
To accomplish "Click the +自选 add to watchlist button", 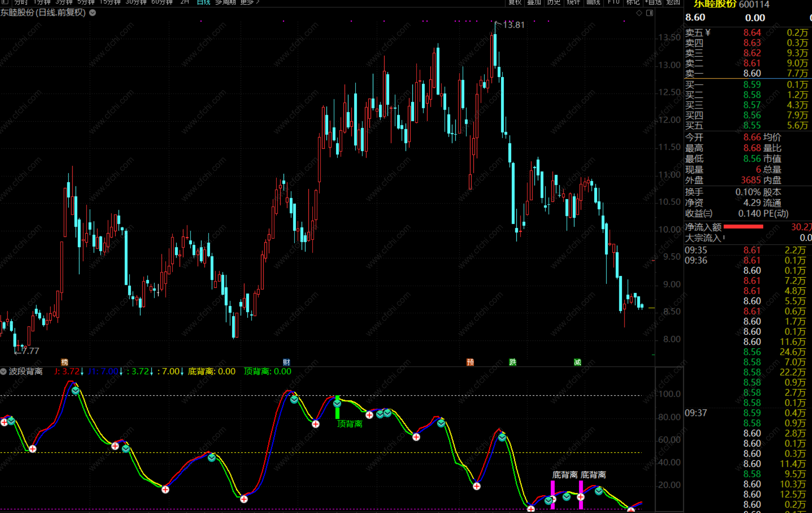I will tap(653, 2).
